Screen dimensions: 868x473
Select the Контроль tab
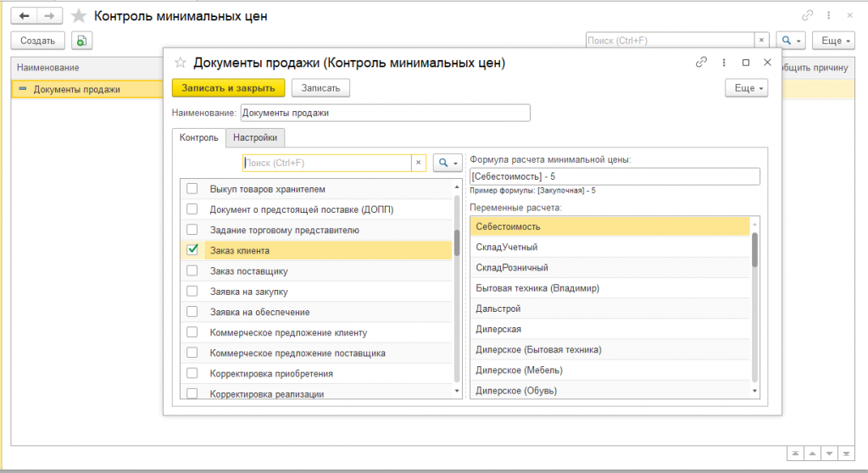click(x=198, y=137)
